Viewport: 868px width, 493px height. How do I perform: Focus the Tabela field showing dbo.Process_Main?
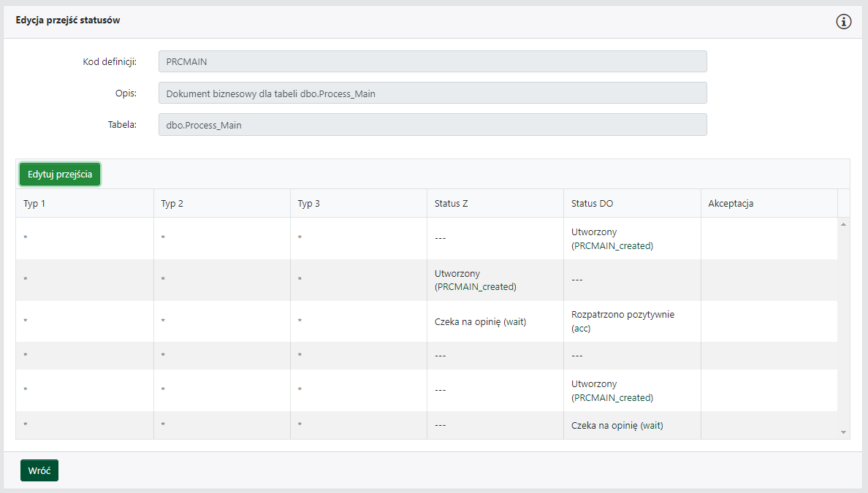point(433,125)
